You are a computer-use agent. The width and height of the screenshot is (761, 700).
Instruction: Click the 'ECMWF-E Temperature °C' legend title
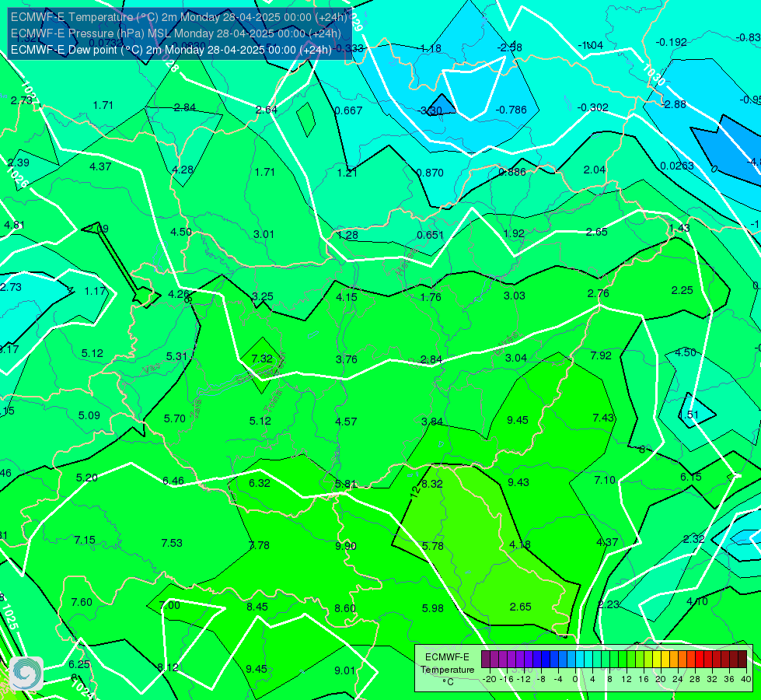pos(447,670)
